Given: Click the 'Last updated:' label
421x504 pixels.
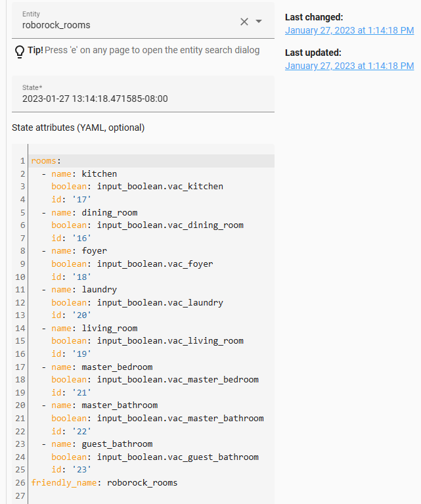Looking at the screenshot, I should click(x=313, y=53).
